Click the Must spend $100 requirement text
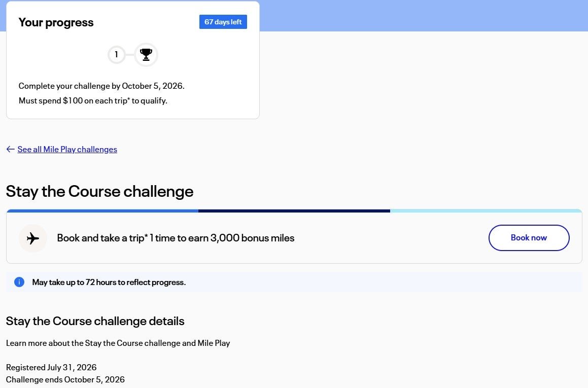The height and width of the screenshot is (388, 588). (x=93, y=100)
